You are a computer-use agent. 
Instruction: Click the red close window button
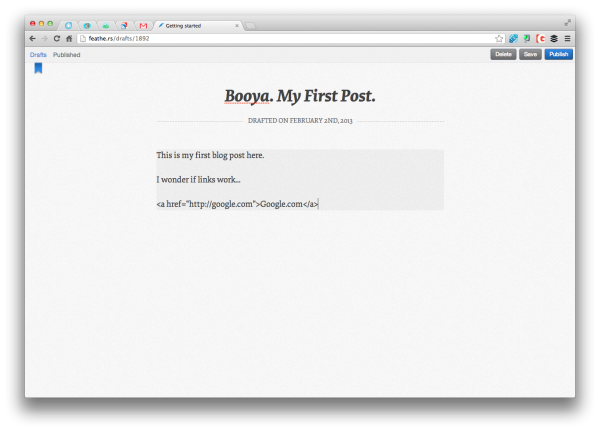tap(33, 23)
